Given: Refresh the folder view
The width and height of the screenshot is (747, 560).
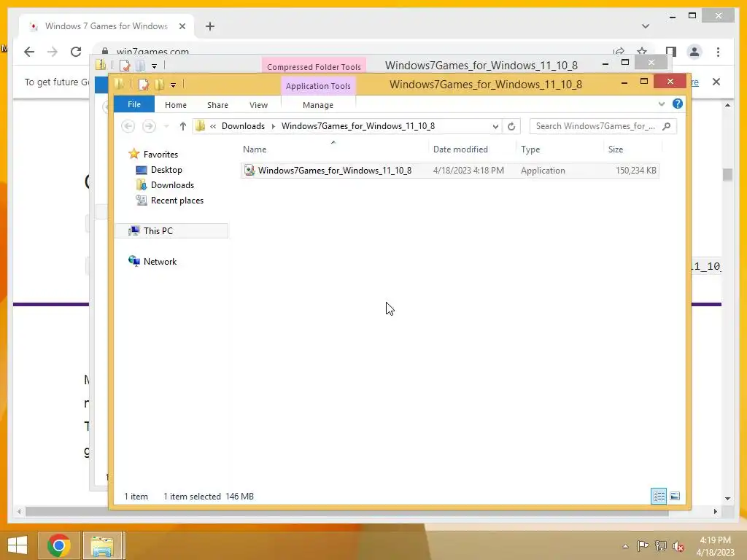Looking at the screenshot, I should (511, 126).
